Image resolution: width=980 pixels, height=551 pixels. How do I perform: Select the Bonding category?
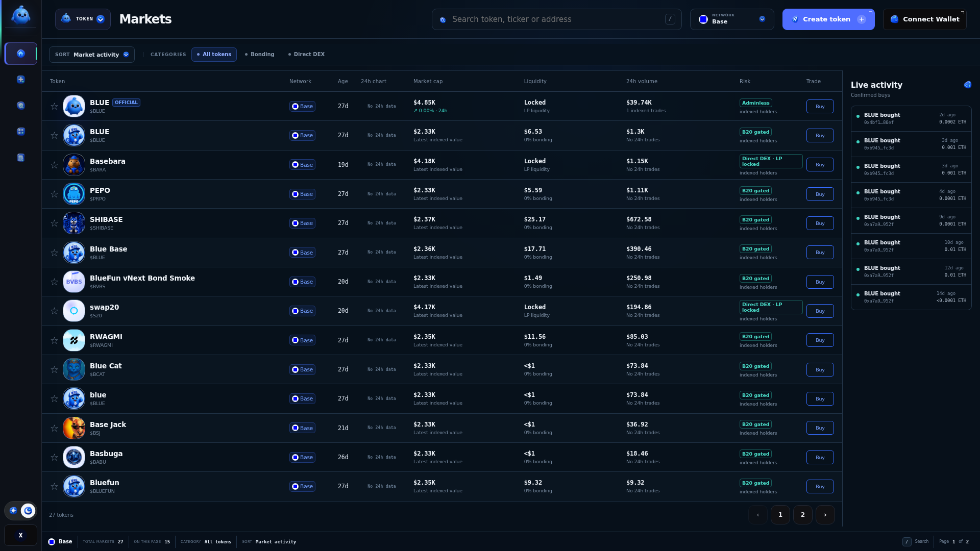259,55
